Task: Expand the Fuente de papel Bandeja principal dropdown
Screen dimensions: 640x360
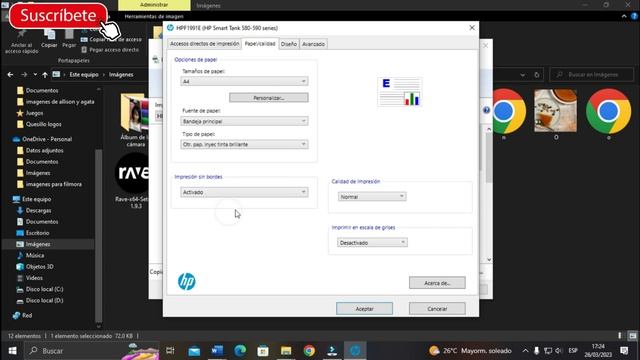Action: [x=244, y=121]
